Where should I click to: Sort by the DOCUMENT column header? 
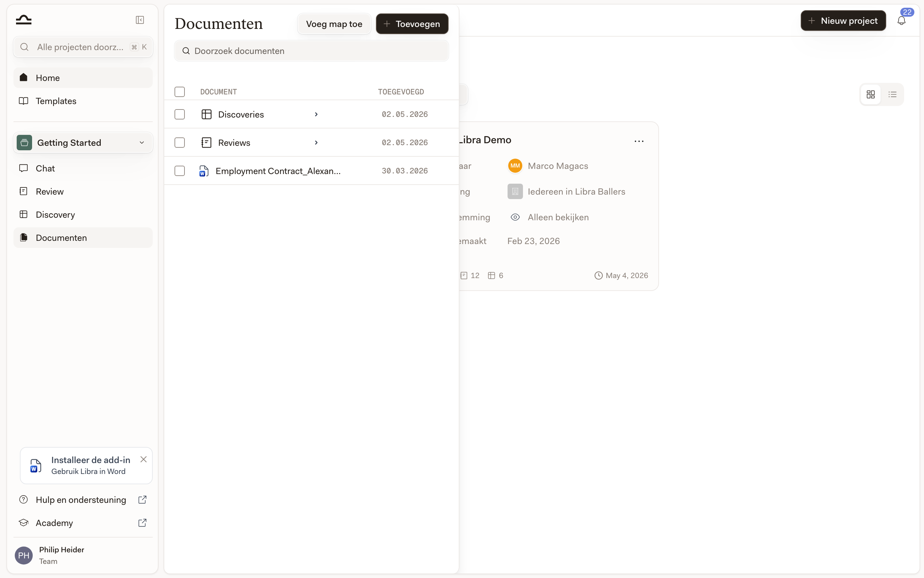pos(218,92)
